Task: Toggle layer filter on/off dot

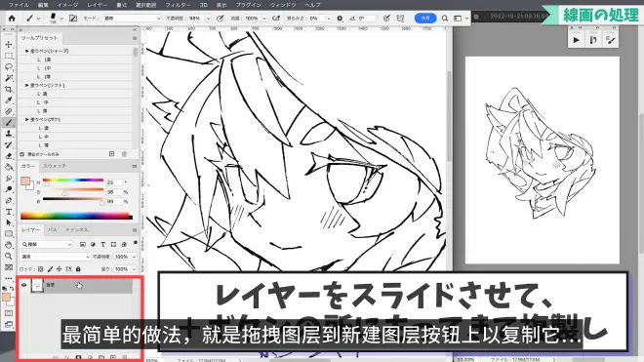Action: tap(135, 243)
